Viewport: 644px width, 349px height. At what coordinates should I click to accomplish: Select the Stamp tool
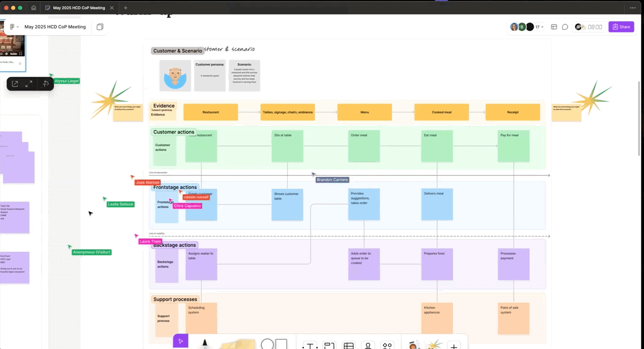tap(368, 345)
